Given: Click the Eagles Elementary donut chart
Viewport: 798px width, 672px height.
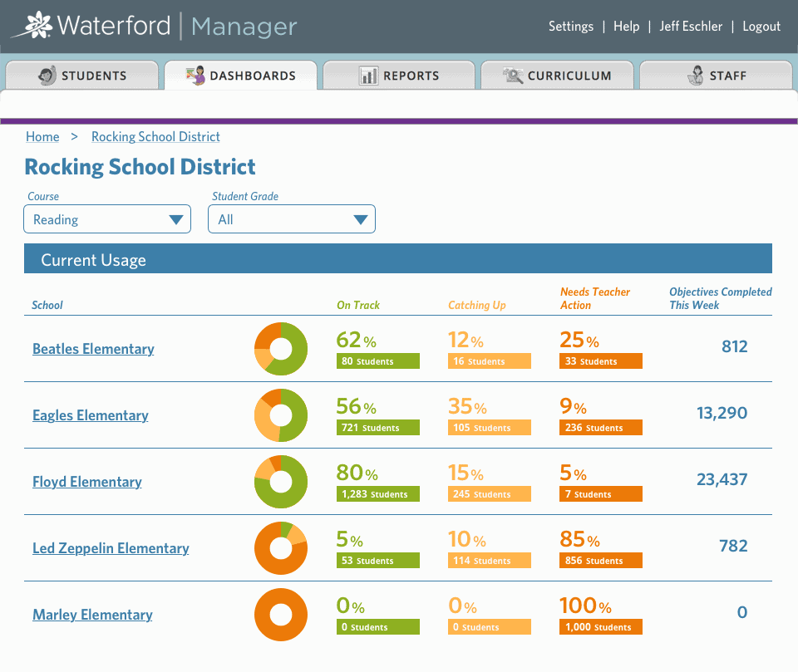Looking at the screenshot, I should [281, 415].
